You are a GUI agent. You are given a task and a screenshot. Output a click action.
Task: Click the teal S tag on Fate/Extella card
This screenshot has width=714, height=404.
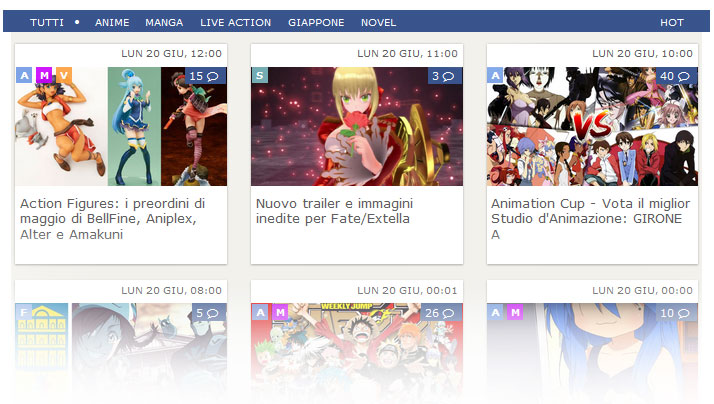[x=260, y=75]
